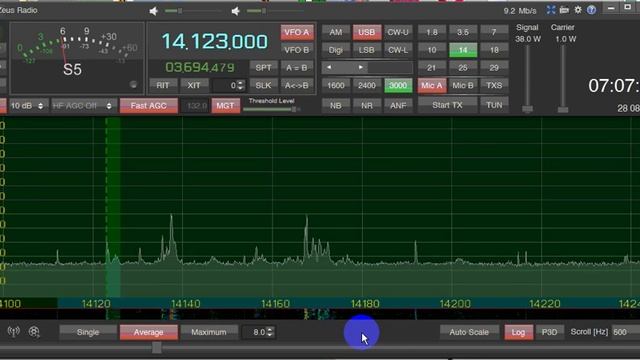Adjust the 8.0 averaging value spinner
This screenshot has width=640, height=360.
tap(269, 332)
